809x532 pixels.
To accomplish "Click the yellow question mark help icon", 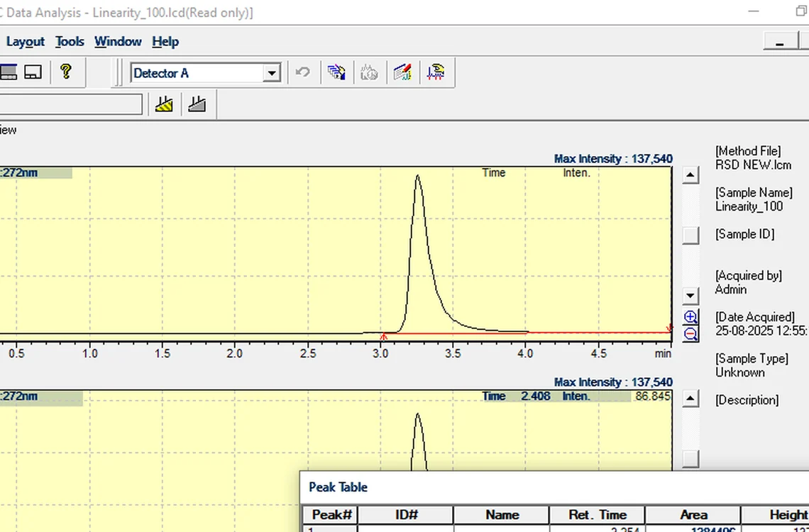I will tap(65, 72).
